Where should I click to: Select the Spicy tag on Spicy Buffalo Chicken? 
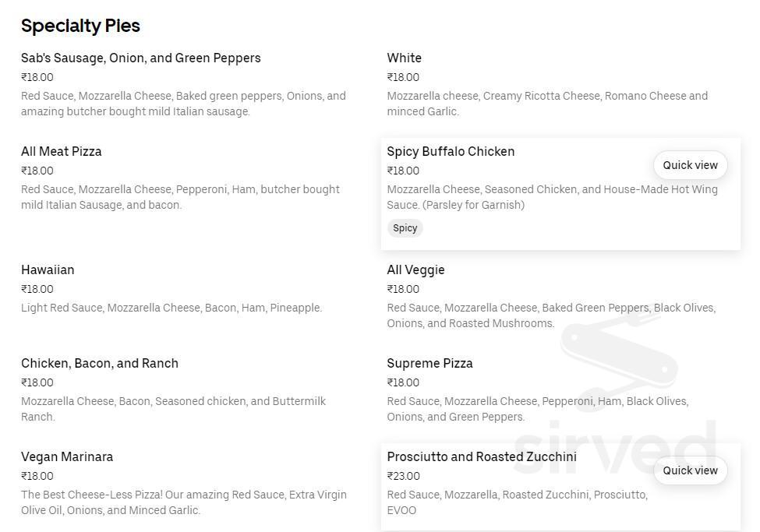click(405, 227)
